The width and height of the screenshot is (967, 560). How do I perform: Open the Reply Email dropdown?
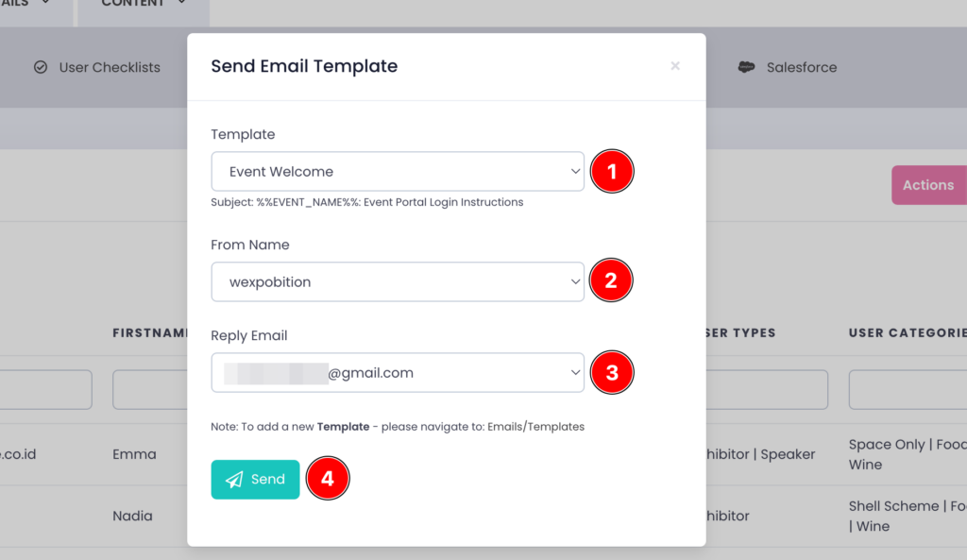[397, 373]
